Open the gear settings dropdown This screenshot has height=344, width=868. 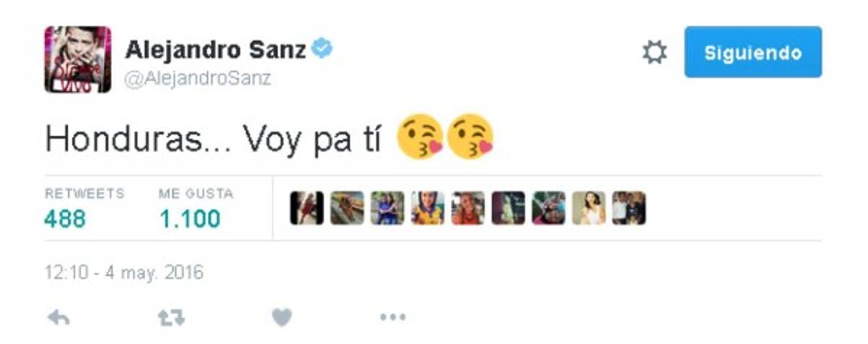pyautogui.click(x=655, y=52)
